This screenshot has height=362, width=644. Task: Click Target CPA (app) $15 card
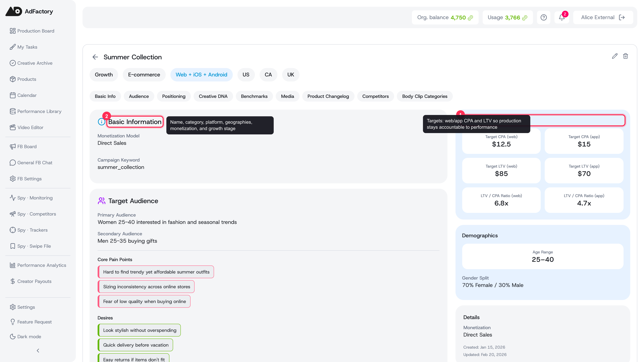tap(584, 141)
